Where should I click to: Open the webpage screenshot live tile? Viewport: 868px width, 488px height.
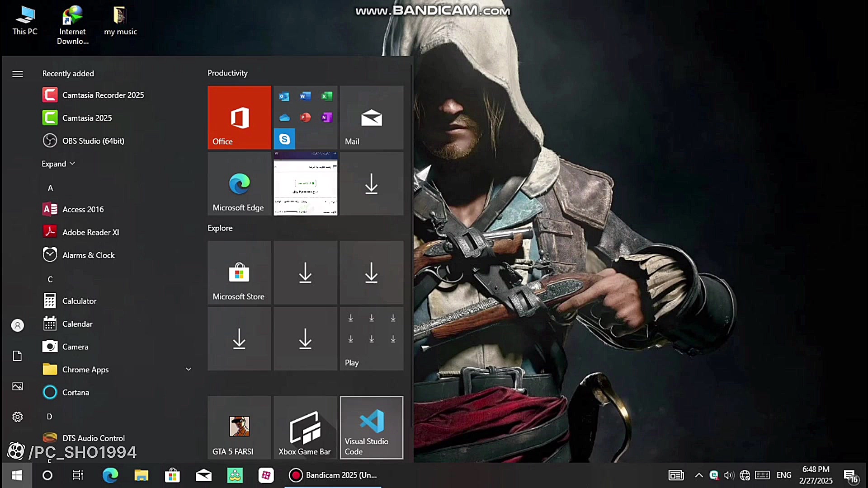click(x=305, y=183)
